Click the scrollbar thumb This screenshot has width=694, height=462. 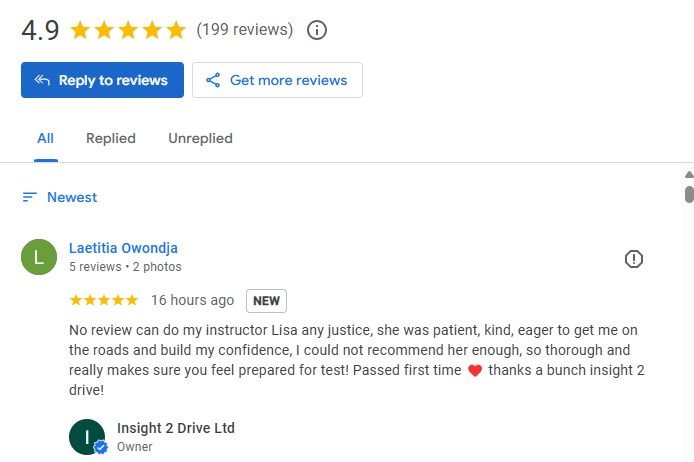pyautogui.click(x=688, y=194)
